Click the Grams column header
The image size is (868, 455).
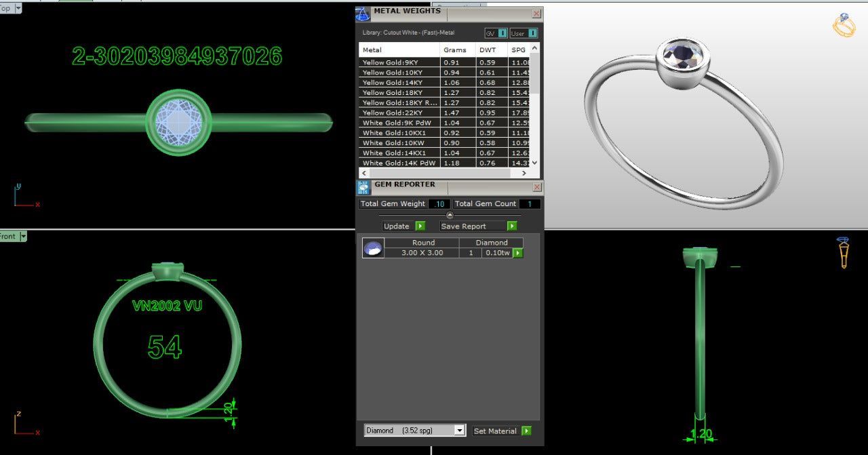pos(458,50)
